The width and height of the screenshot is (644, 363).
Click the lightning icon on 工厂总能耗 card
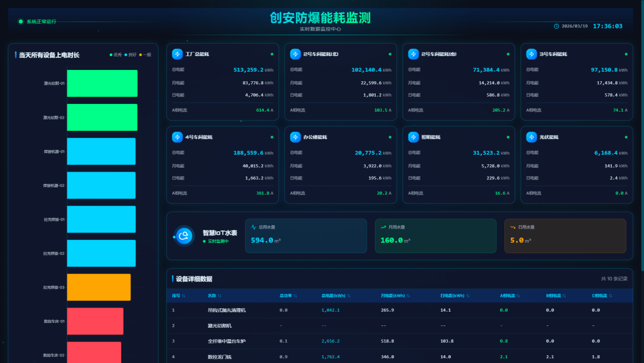(177, 54)
